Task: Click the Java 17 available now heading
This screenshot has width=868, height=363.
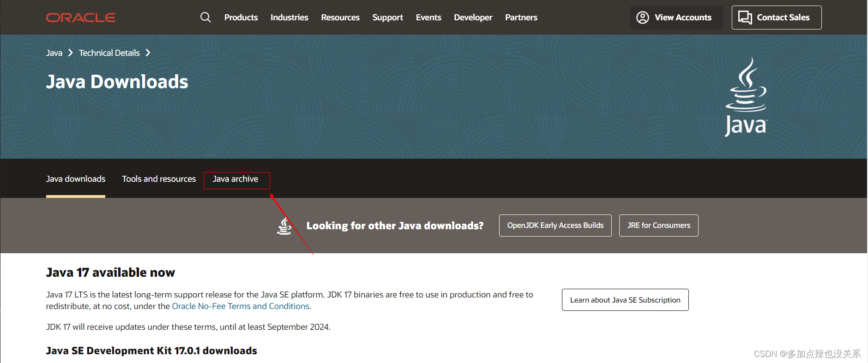Action: pyautogui.click(x=110, y=273)
